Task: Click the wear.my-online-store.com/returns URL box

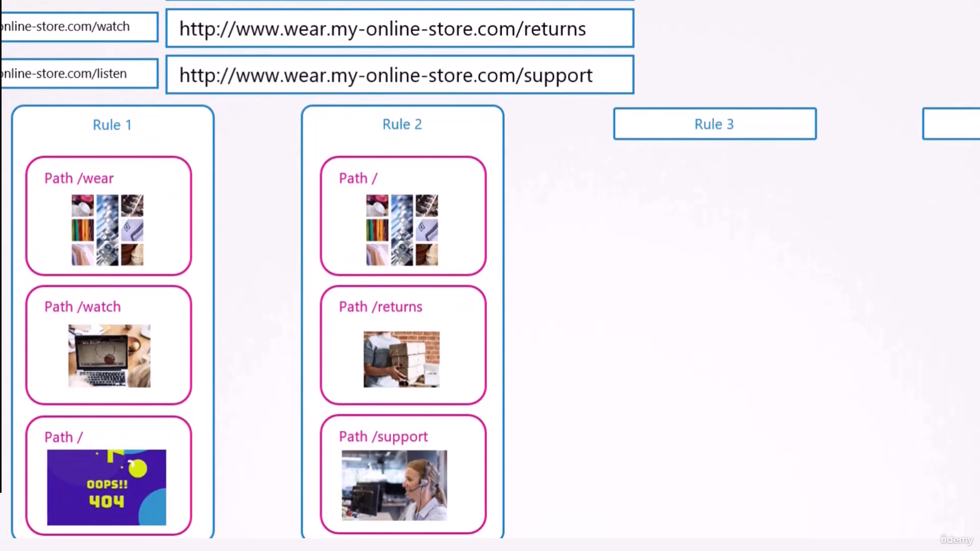Action: [x=400, y=29]
